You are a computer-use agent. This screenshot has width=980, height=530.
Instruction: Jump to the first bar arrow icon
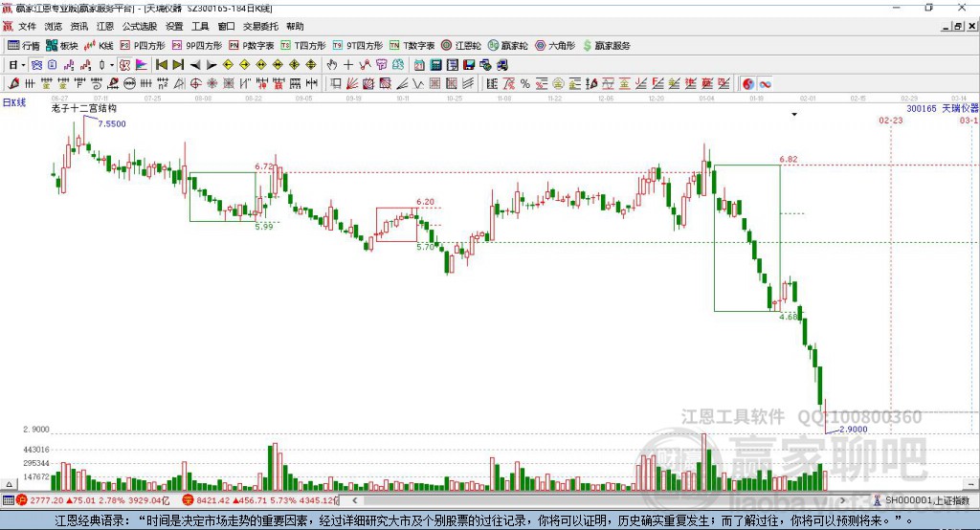click(162, 65)
